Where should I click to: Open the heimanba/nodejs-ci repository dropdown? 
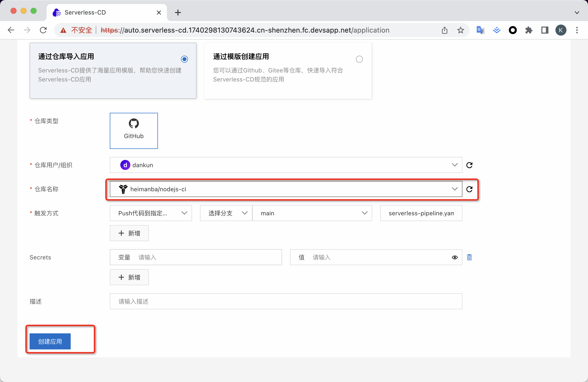point(286,189)
